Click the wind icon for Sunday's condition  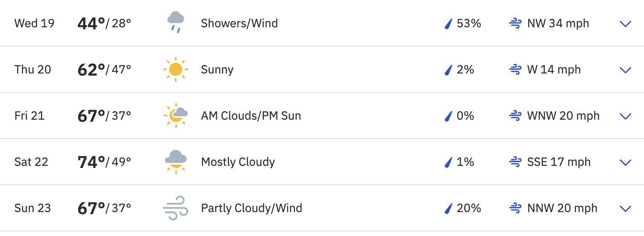point(175,208)
